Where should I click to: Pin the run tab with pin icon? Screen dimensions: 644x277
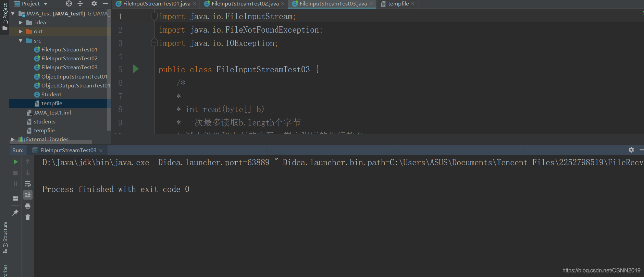pyautogui.click(x=15, y=213)
